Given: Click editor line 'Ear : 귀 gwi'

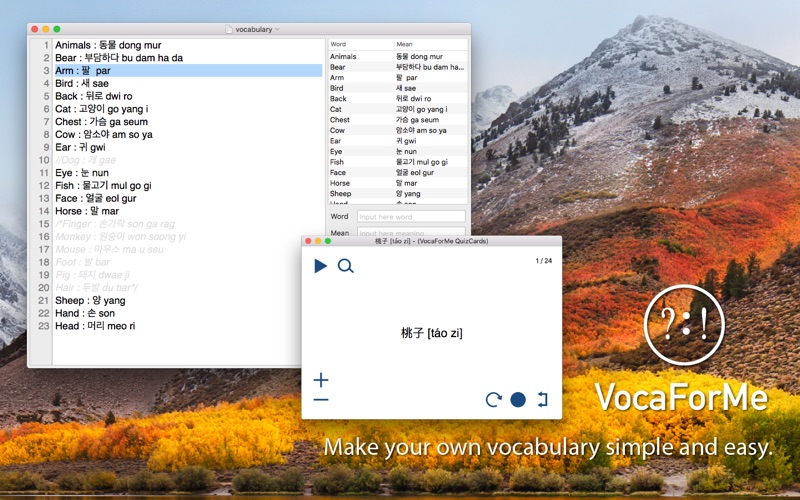Looking at the screenshot, I should [80, 147].
